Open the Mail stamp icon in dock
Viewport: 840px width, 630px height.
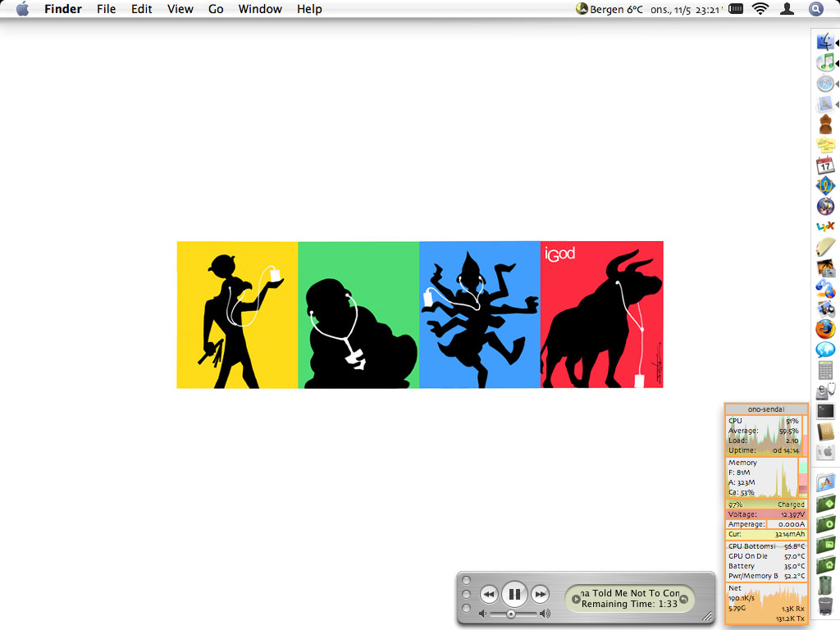coord(825,104)
